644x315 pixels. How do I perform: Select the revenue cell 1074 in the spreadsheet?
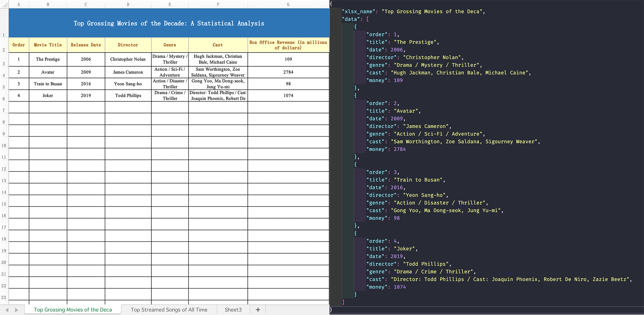(x=288, y=95)
